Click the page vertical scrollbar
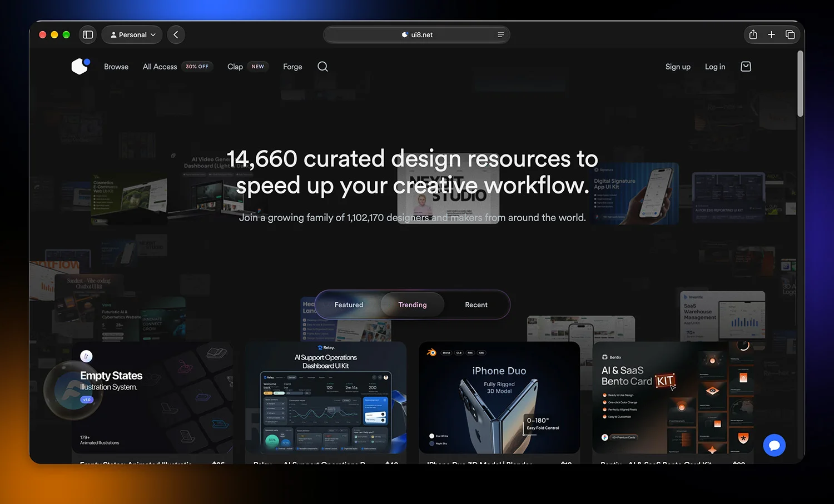Image resolution: width=834 pixels, height=504 pixels. point(800,84)
